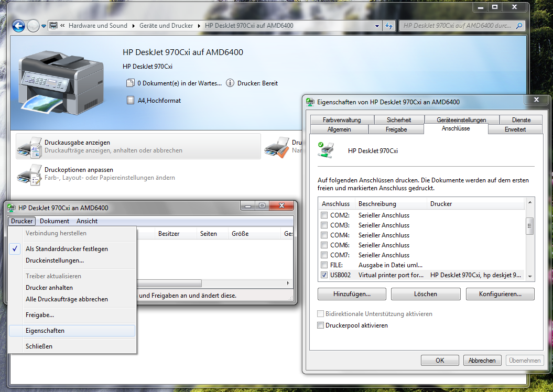The image size is (553, 392).
Task: Choose 'Druckeinstellungen...' menu entry
Action: pos(72,260)
